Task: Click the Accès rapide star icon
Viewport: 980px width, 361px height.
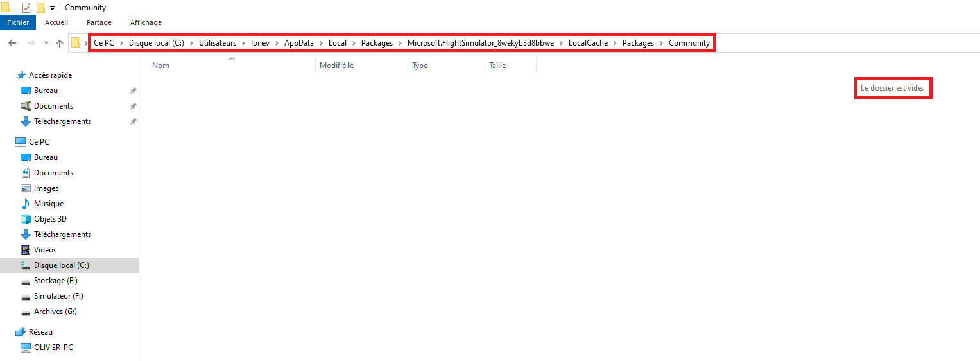Action: (x=21, y=75)
